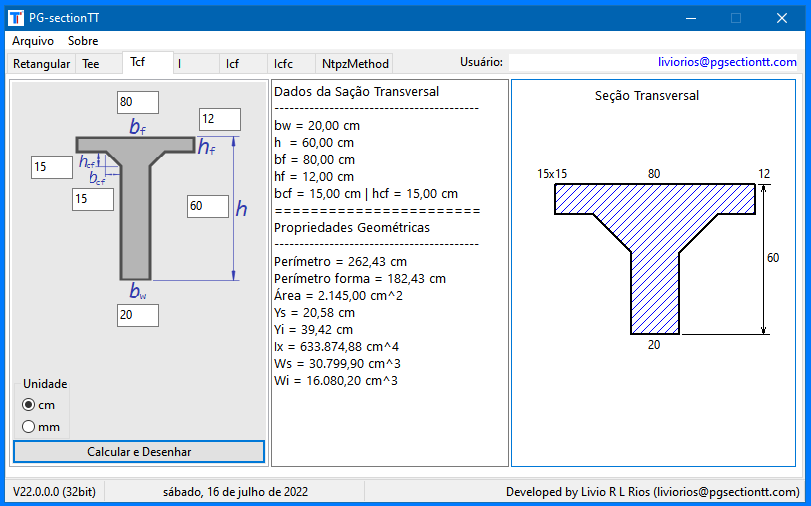
Task: Click the hcf input field showing 15
Action: (52, 167)
